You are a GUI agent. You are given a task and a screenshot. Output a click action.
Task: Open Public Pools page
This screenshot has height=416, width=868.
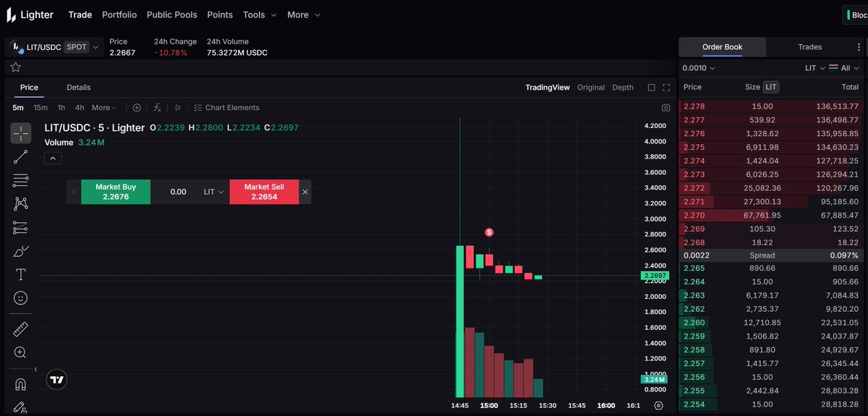click(171, 14)
